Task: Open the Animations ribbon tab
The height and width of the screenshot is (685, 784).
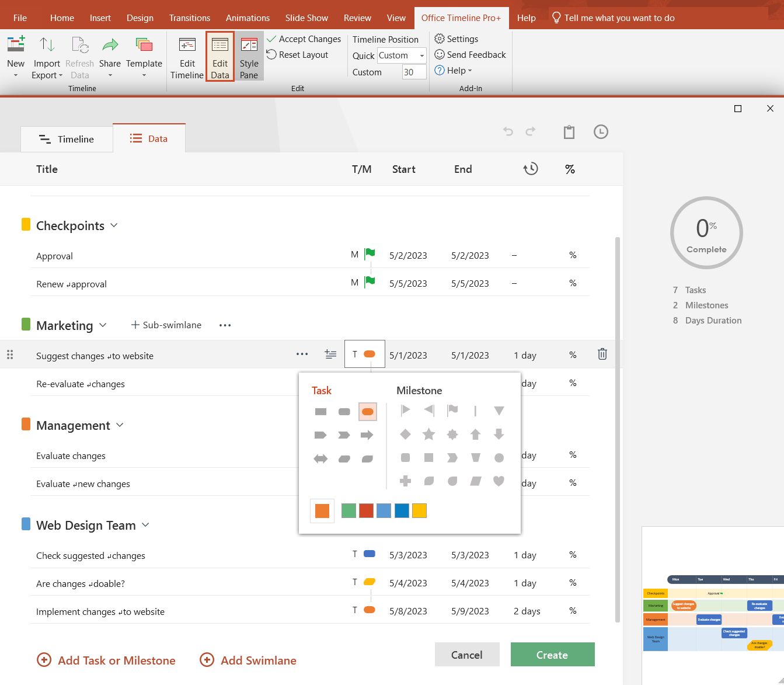Action: (x=248, y=18)
